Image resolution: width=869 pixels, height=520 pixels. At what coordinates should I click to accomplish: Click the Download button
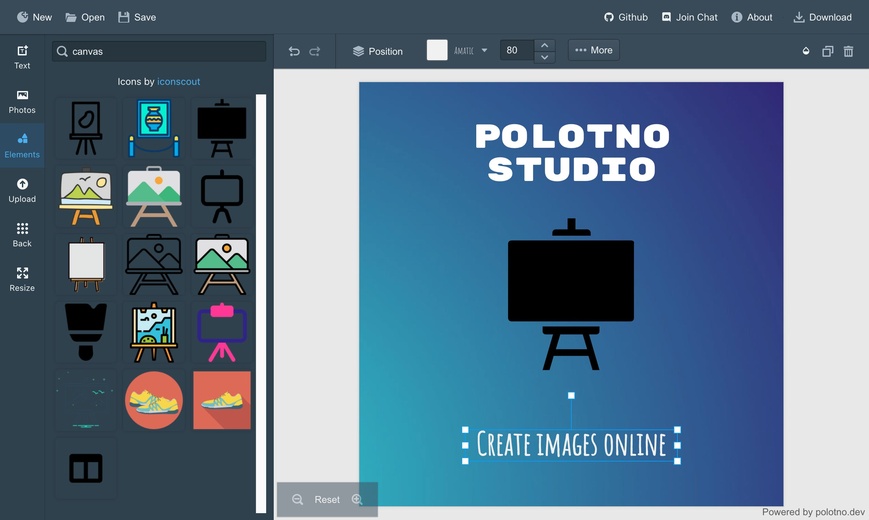click(822, 17)
